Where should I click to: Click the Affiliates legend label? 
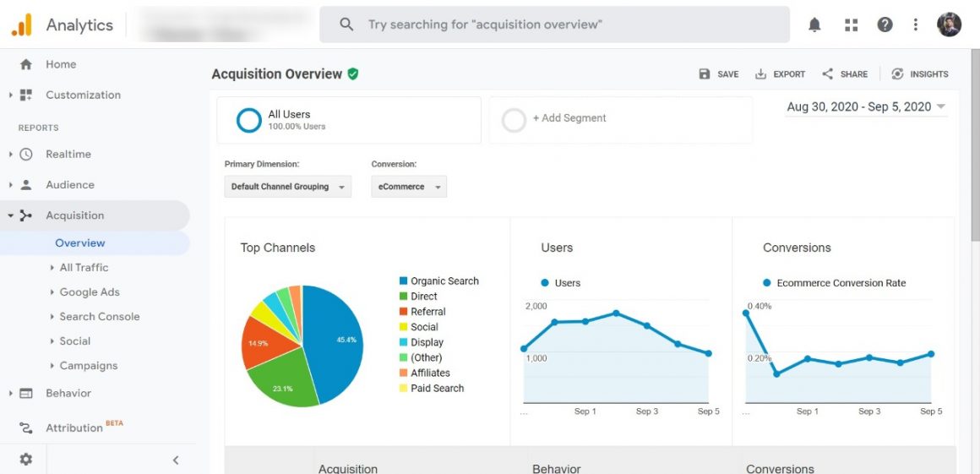point(430,373)
